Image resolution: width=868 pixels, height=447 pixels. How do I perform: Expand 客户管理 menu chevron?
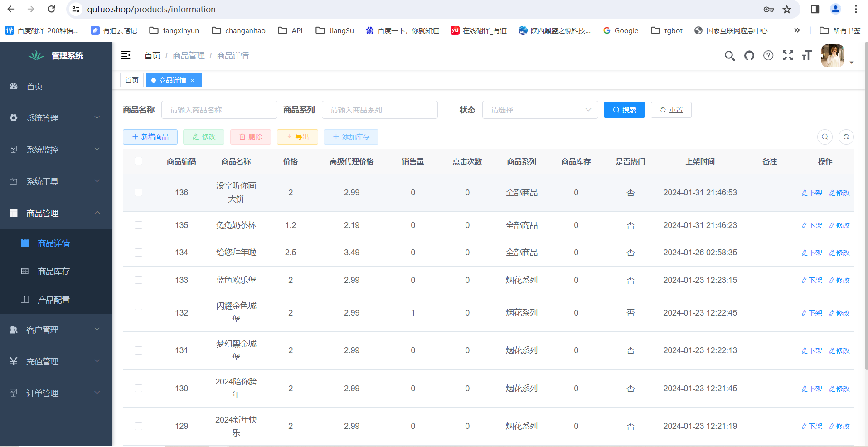click(x=97, y=329)
